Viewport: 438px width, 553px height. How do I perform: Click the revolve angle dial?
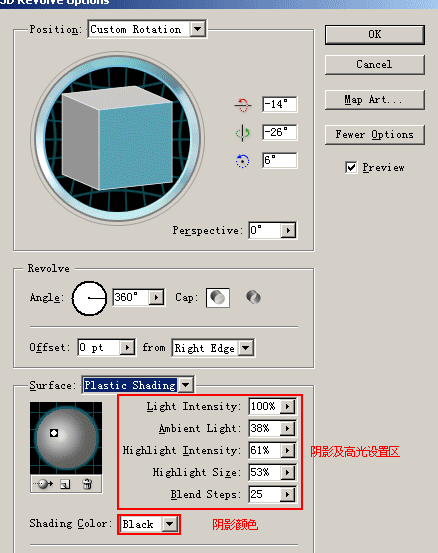(89, 298)
